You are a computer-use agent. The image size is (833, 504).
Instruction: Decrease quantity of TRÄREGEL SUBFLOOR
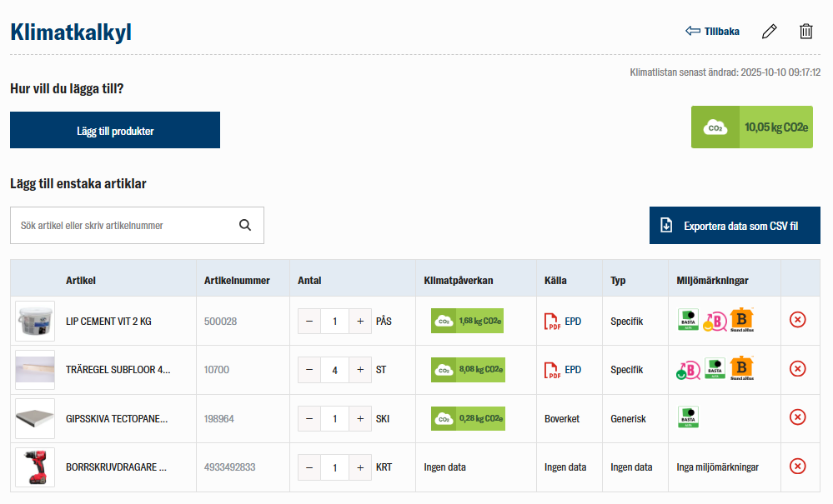coord(309,370)
